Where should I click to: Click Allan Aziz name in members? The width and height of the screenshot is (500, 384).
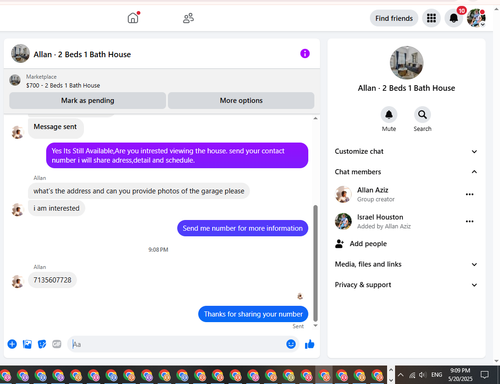(373, 190)
